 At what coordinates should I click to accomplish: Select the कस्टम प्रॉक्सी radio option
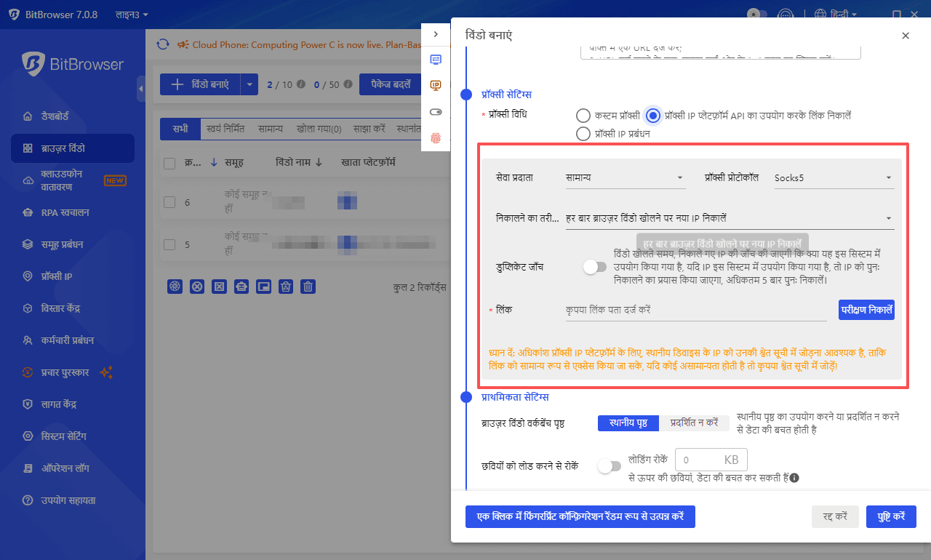point(583,116)
